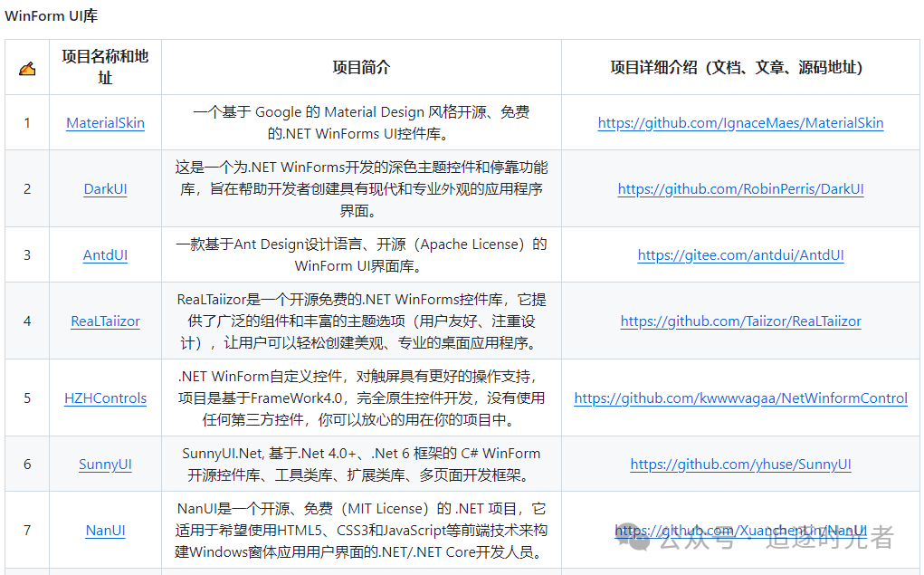Click the MaterialSkin description mentioning Google Material Design

(x=361, y=122)
